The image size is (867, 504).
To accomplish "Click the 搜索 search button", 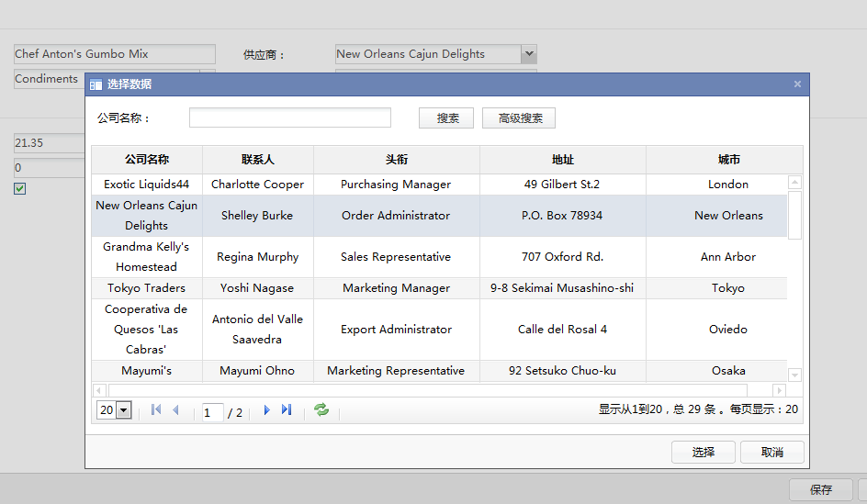I will 446,118.
